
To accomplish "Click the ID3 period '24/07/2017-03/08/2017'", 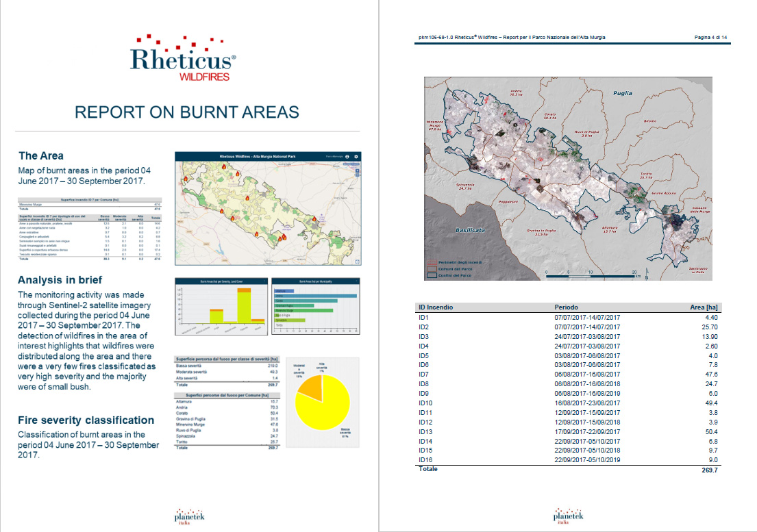I will click(x=587, y=337).
